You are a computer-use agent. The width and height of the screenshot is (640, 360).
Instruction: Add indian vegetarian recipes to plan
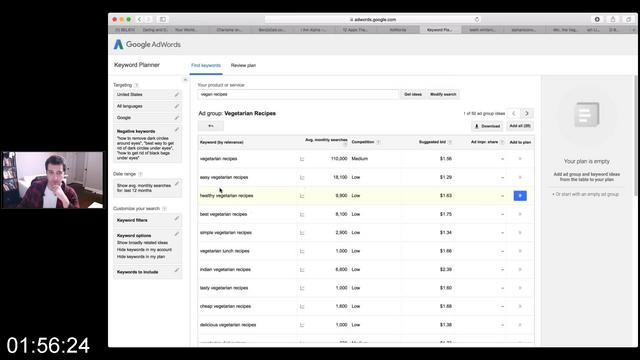(520, 269)
